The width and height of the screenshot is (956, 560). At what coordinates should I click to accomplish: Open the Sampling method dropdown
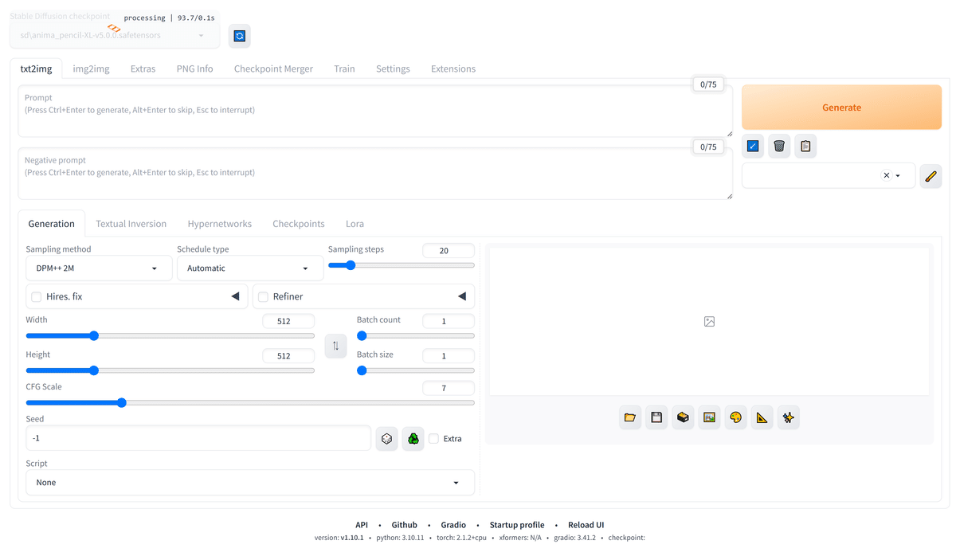[x=99, y=268]
